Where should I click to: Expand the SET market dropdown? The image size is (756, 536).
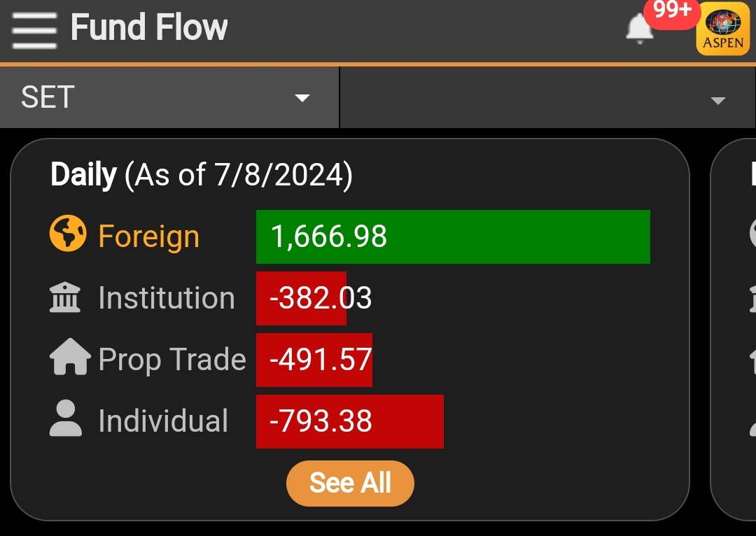click(168, 97)
